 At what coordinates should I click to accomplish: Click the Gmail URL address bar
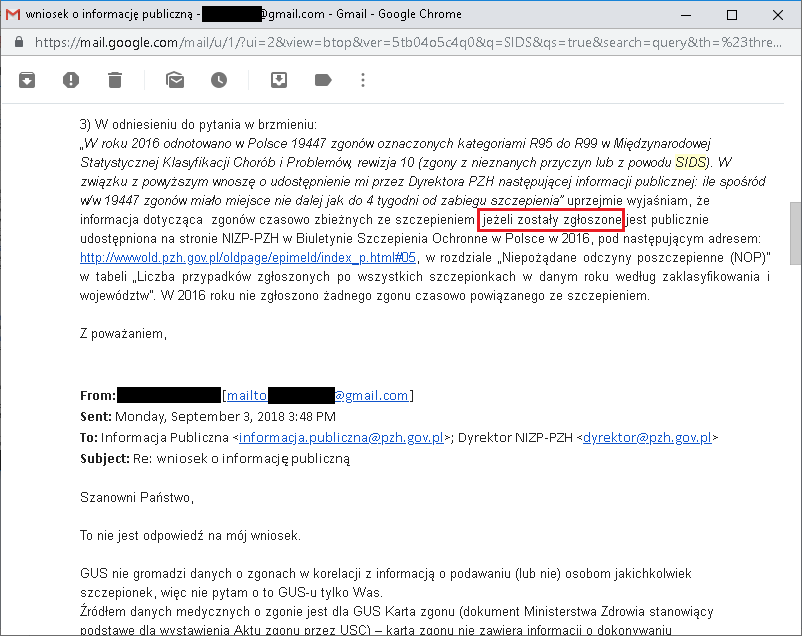[400, 43]
